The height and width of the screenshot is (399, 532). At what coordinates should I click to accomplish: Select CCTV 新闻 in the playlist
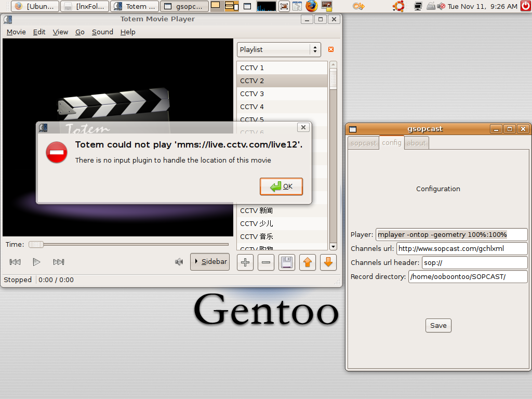(282, 211)
